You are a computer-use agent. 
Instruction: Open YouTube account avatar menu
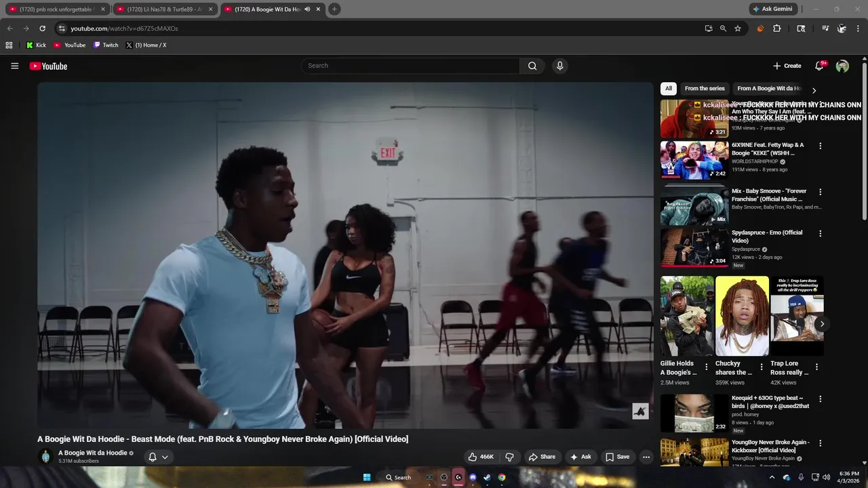[842, 66]
